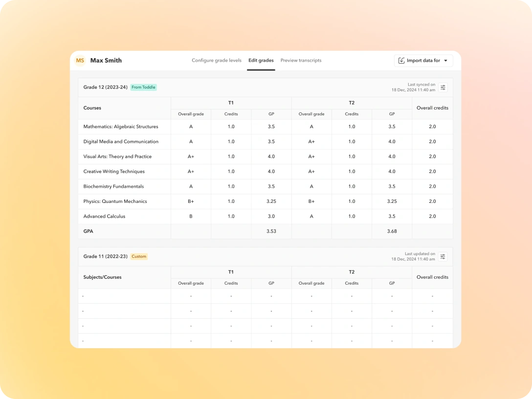Click the Custom badge on Grade 11
The width and height of the screenshot is (532, 399).
[139, 257]
